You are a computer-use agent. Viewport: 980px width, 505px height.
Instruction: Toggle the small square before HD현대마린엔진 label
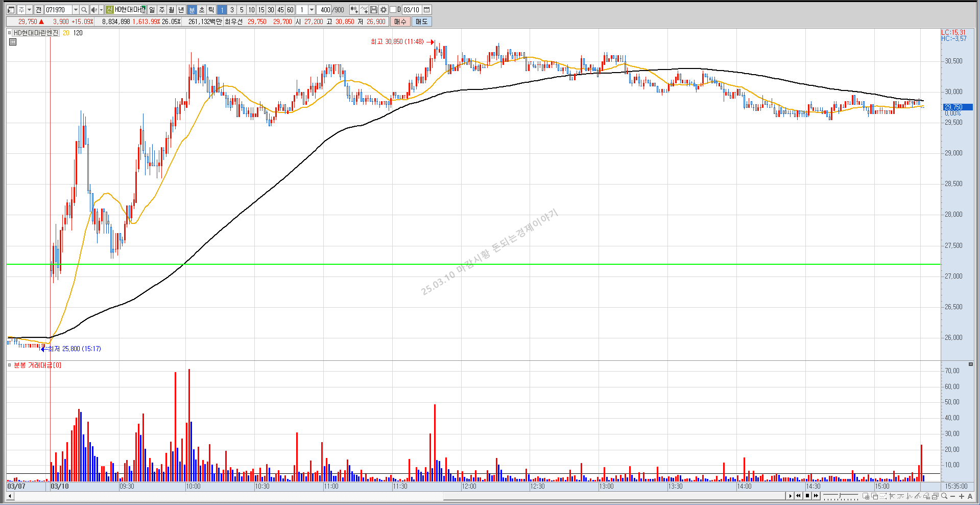click(9, 33)
